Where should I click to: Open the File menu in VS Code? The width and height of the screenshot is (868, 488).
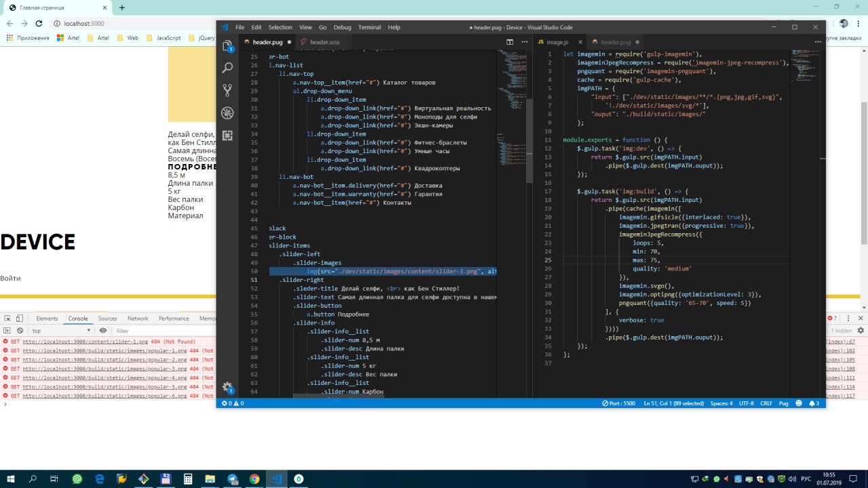[x=239, y=27]
